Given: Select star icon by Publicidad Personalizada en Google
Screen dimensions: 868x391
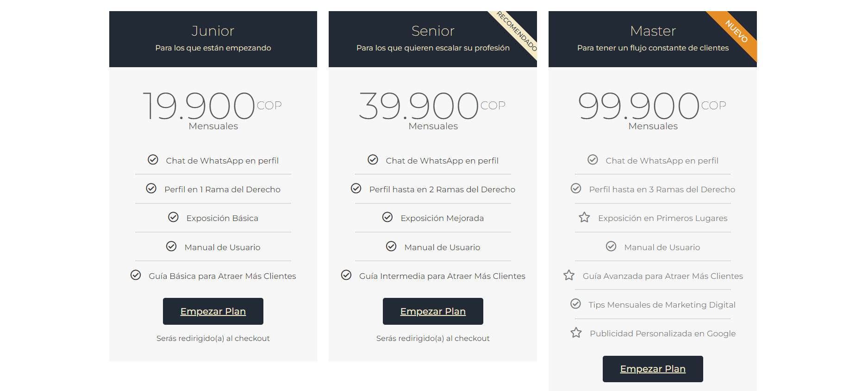Looking at the screenshot, I should [x=576, y=333].
